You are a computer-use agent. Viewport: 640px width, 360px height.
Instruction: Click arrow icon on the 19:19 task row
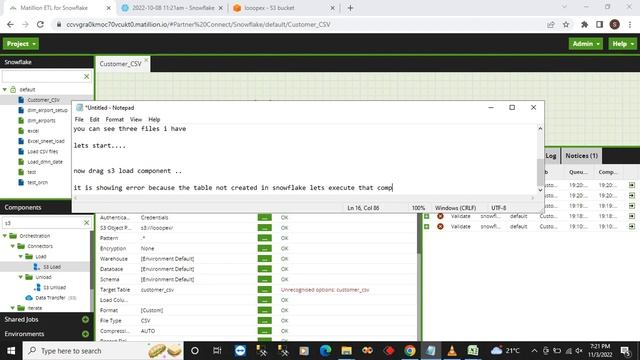pos(632,206)
